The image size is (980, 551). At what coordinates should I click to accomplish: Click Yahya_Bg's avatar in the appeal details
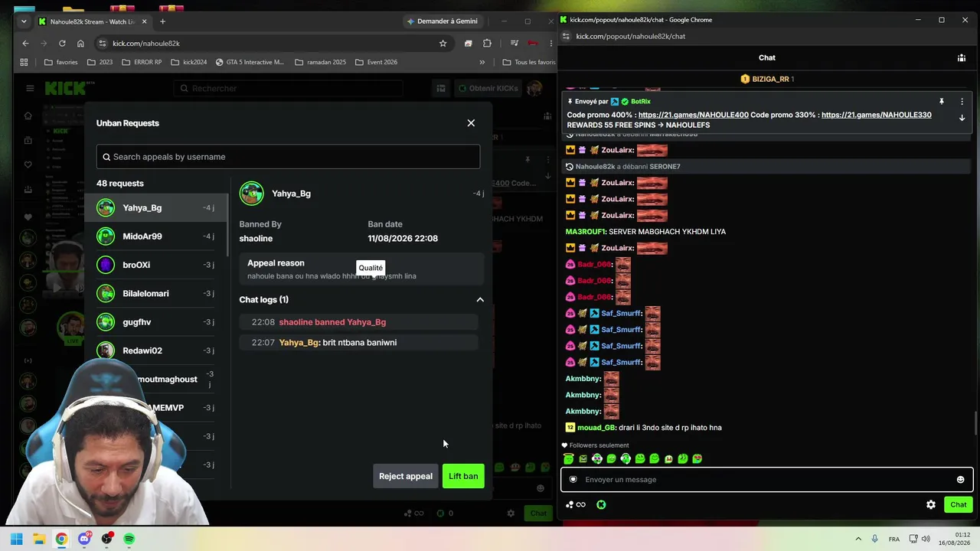coord(252,194)
